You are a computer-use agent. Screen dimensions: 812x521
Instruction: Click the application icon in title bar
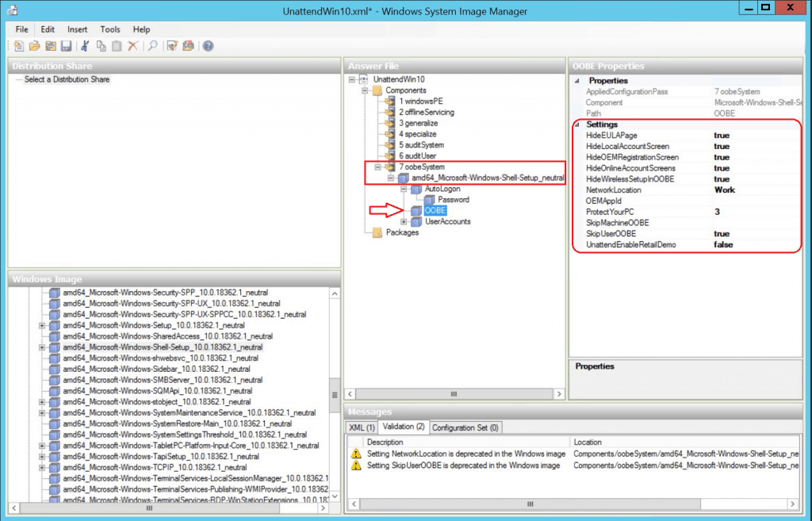13,10
